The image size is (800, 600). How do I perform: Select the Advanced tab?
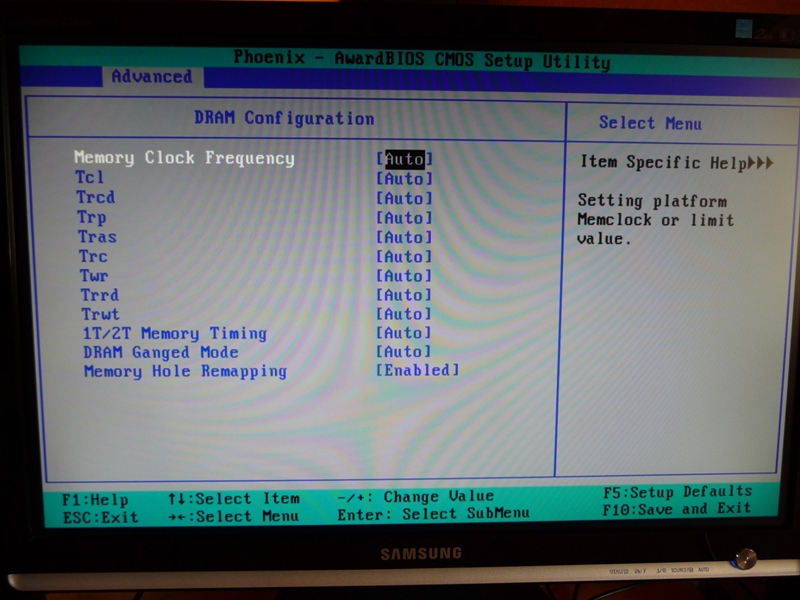[152, 77]
